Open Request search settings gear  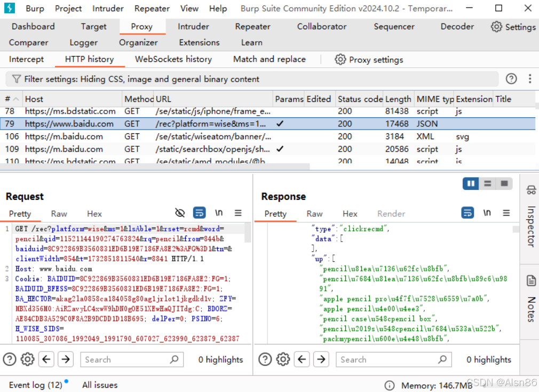point(28,359)
